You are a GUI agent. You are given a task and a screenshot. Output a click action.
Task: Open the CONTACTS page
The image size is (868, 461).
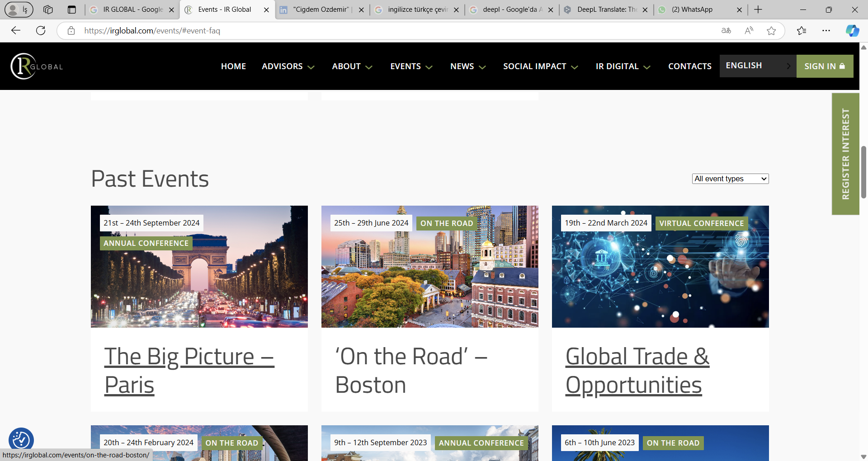point(690,66)
